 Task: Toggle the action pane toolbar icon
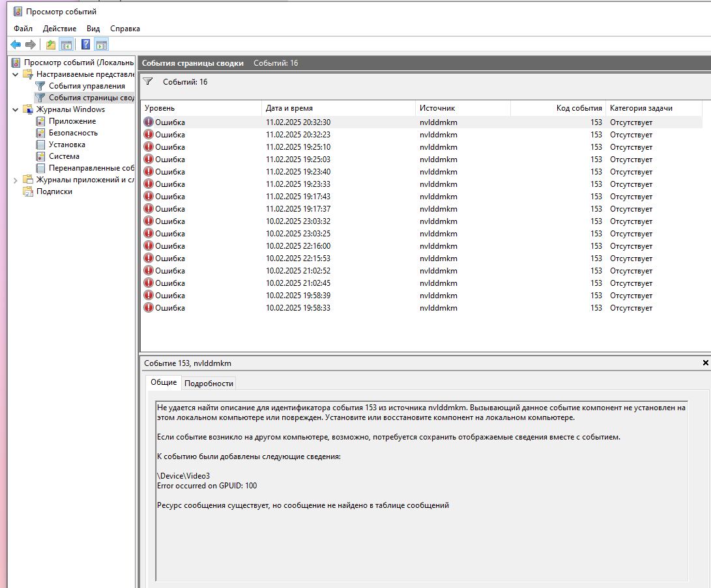[x=102, y=44]
